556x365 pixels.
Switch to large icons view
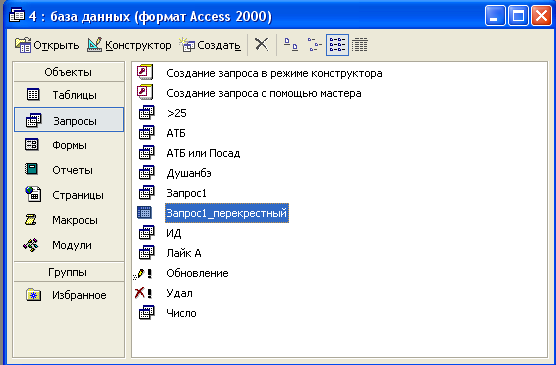(x=291, y=45)
